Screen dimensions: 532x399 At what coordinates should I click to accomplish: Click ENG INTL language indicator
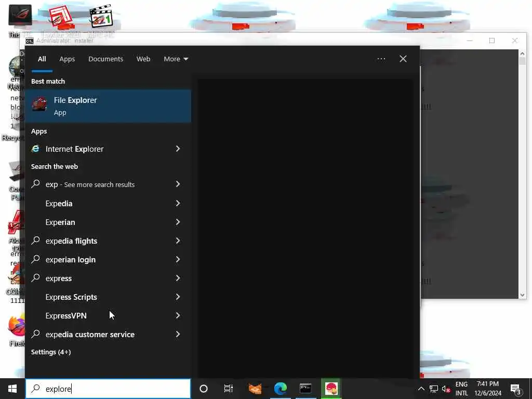click(x=461, y=389)
